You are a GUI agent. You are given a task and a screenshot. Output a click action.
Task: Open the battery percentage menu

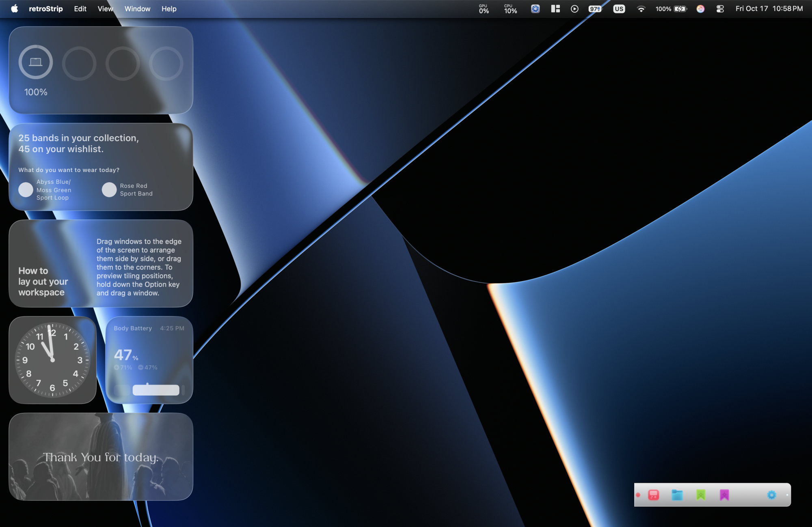tap(669, 9)
